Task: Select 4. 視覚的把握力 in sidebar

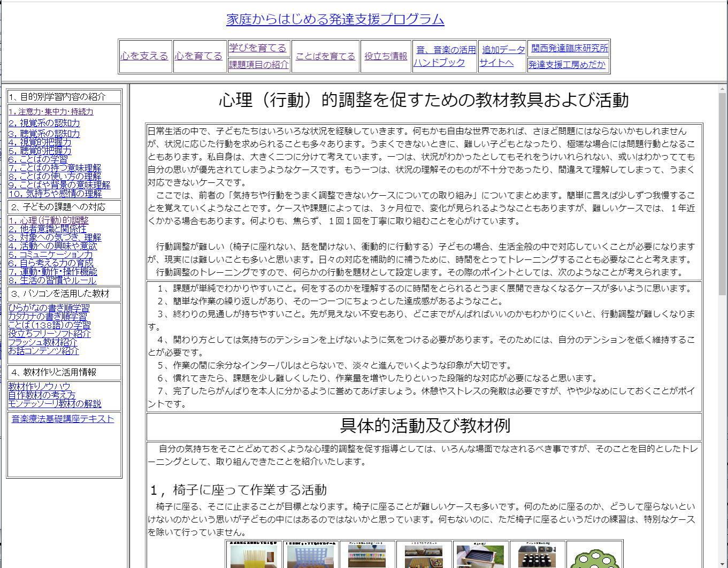Action: [x=40, y=142]
